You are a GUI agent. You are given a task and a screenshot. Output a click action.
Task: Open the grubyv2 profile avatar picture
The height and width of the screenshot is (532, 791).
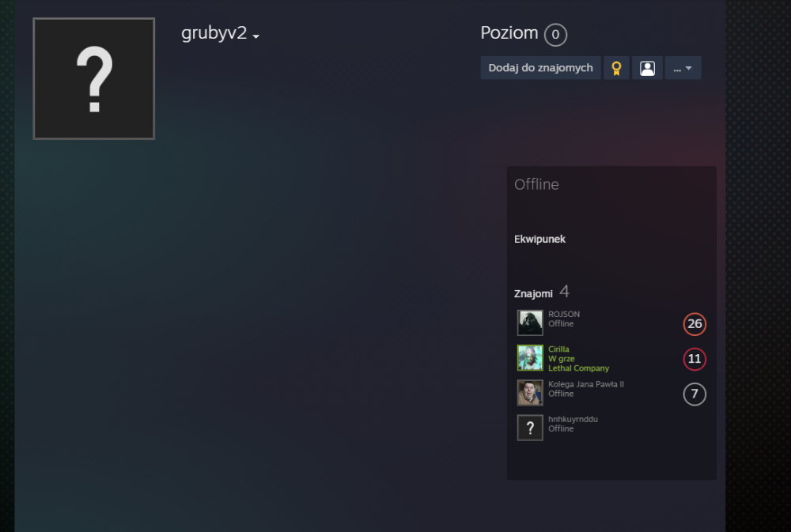[x=94, y=79]
